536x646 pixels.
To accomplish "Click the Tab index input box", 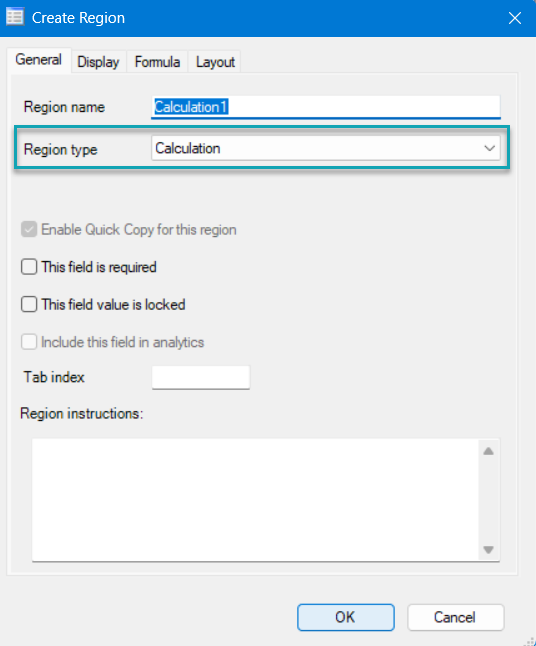I will pos(201,377).
